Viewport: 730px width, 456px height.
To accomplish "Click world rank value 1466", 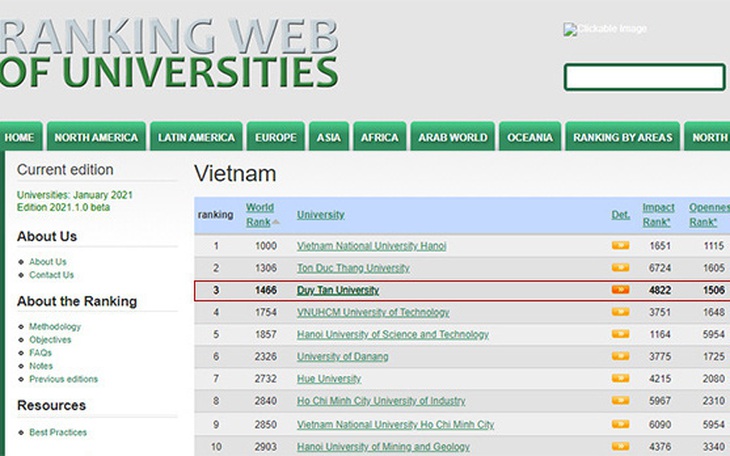I will point(266,290).
